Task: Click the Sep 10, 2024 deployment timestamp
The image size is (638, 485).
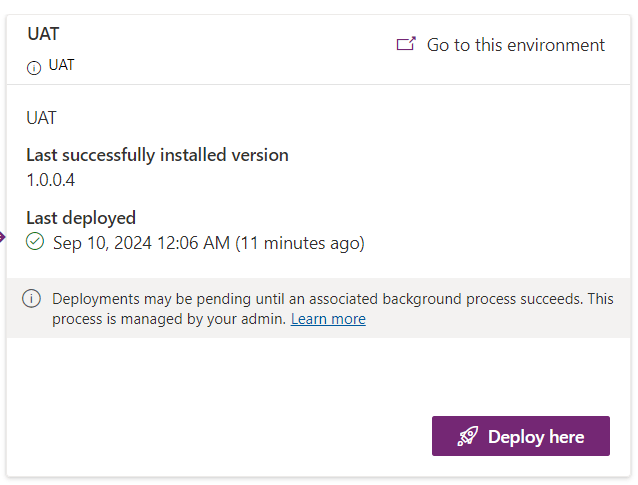Action: pos(141,242)
